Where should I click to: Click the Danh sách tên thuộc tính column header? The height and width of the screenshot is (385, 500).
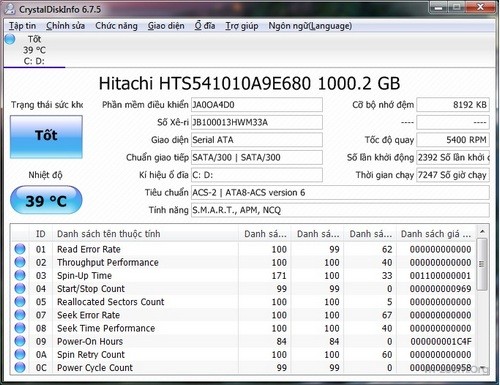click(x=145, y=234)
